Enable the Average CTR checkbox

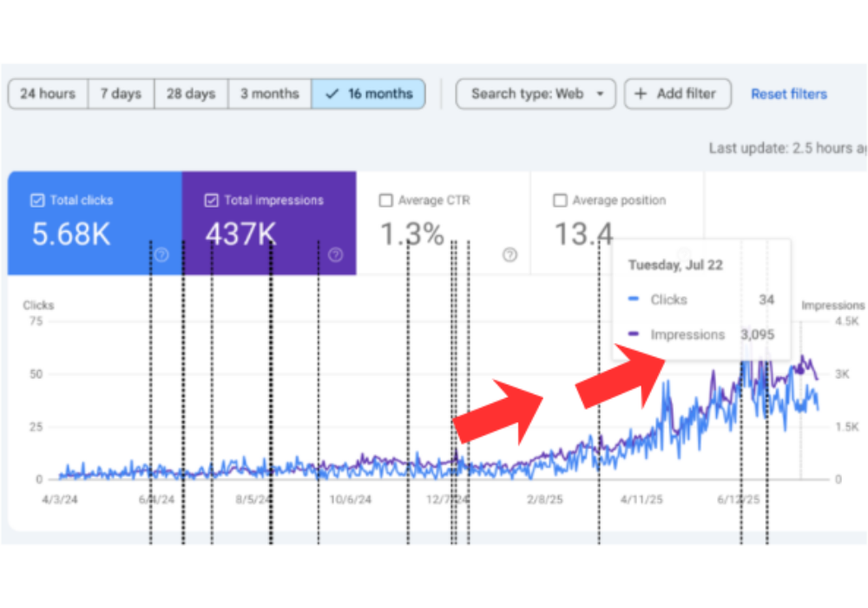(385, 201)
